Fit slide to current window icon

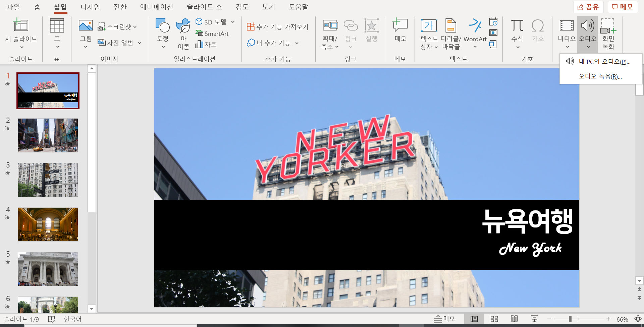click(638, 319)
